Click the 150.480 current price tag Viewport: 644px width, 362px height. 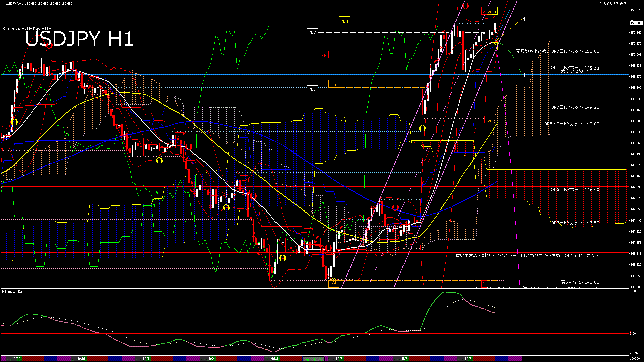[636, 23]
